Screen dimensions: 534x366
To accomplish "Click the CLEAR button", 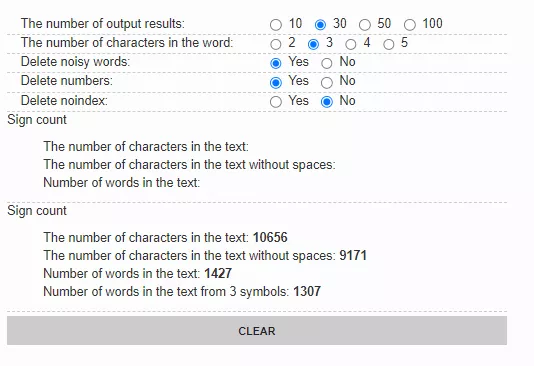I will click(257, 331).
